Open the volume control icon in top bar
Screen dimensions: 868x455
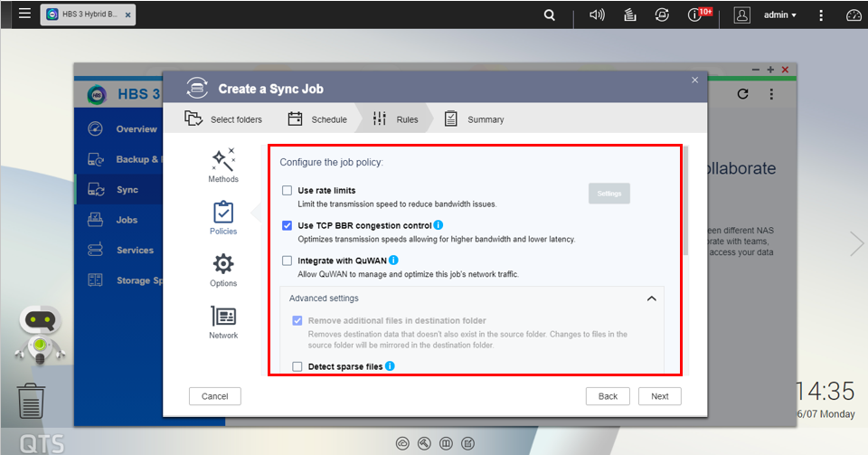597,15
